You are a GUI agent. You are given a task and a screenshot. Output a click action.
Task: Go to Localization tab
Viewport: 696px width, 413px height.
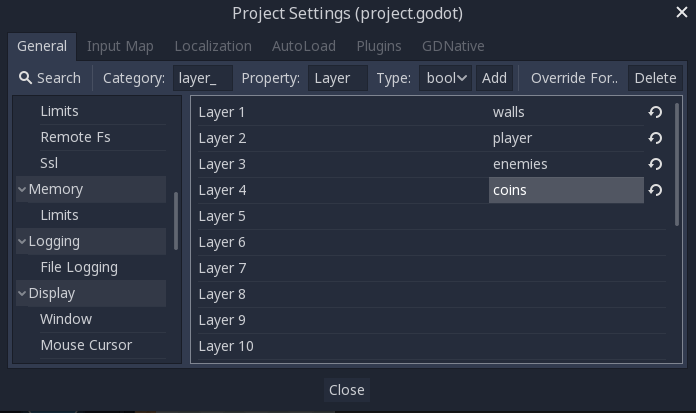coord(213,46)
